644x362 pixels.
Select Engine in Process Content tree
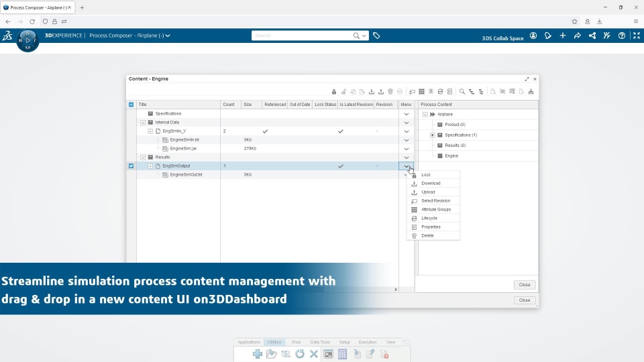point(451,156)
